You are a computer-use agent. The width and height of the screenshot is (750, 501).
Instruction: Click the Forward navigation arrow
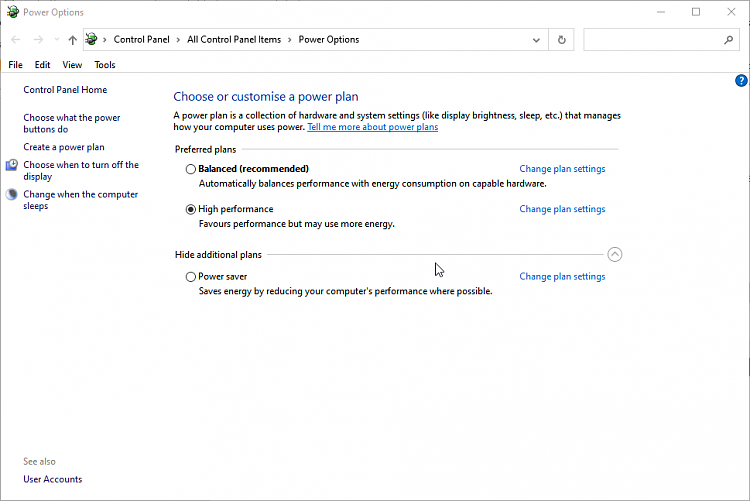(38, 40)
